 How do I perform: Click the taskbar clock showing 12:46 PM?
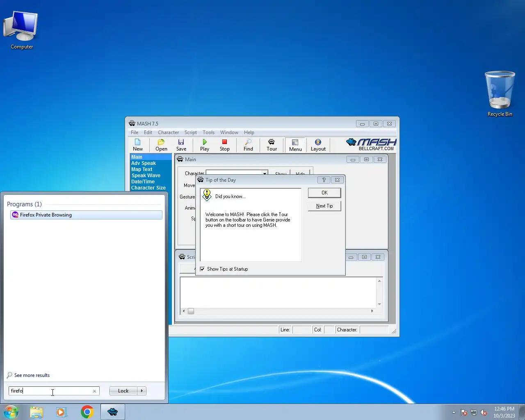click(x=504, y=412)
